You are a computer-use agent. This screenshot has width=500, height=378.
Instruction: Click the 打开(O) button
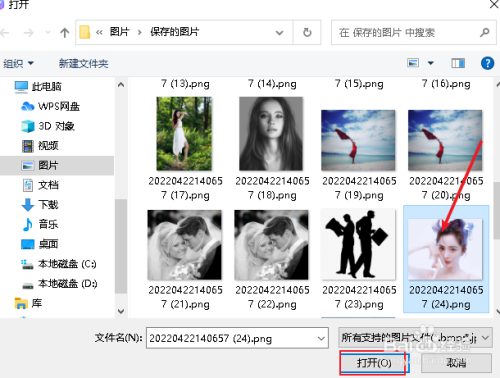[374, 363]
